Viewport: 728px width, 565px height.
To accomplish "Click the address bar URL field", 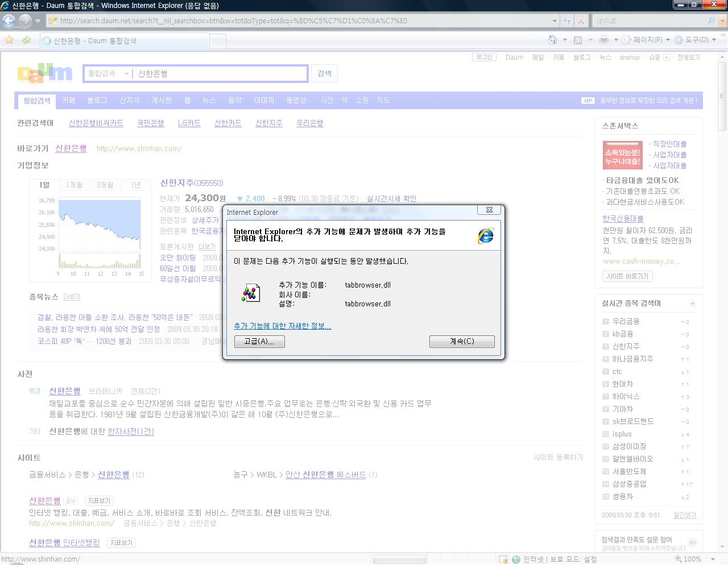I will click(x=299, y=21).
